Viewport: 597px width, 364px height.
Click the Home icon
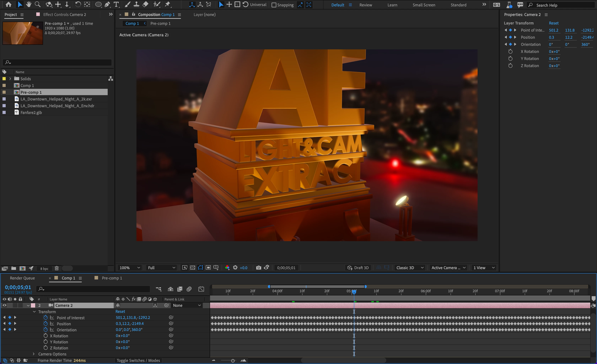[9, 4]
